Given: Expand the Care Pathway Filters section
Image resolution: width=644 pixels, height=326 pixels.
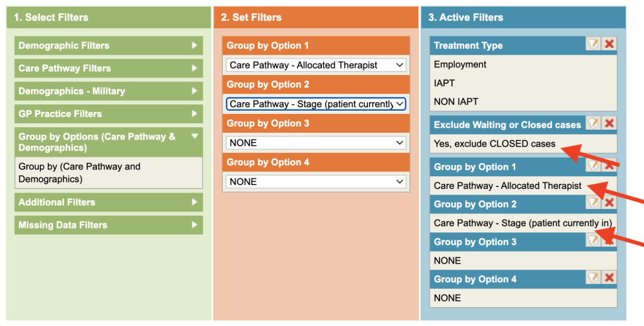Looking at the screenshot, I should (108, 68).
